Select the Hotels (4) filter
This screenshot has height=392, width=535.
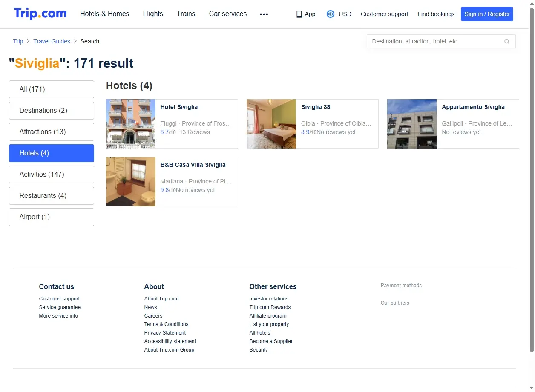tap(52, 153)
